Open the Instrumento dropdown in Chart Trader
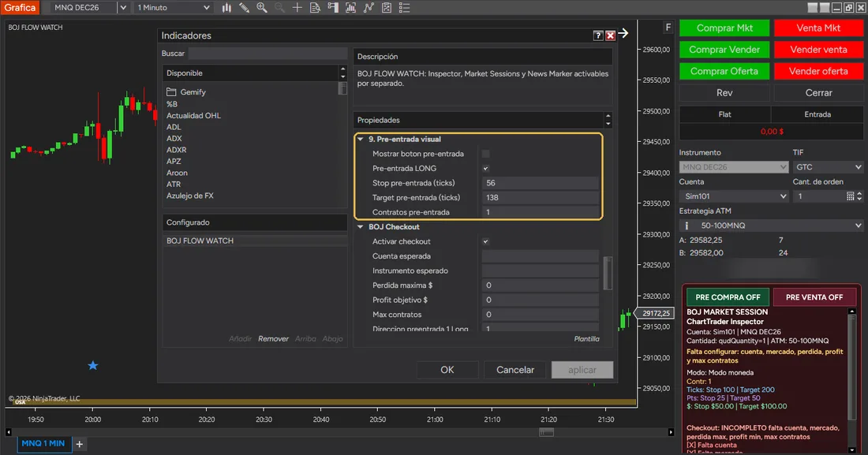 coord(734,166)
